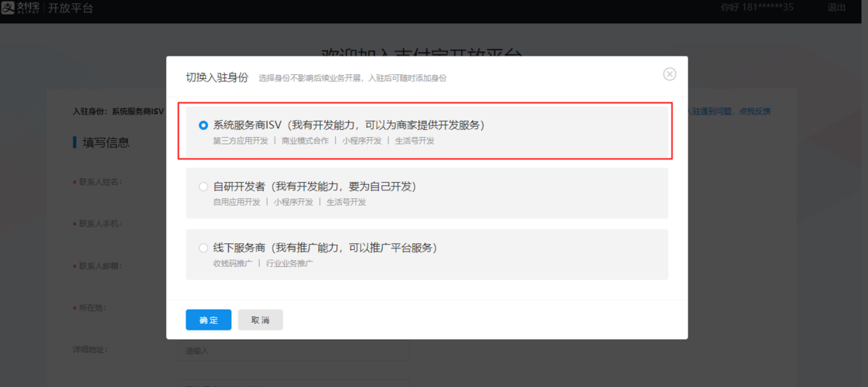The height and width of the screenshot is (387, 868).
Task: Click the 所在地 label
Action: click(92, 308)
